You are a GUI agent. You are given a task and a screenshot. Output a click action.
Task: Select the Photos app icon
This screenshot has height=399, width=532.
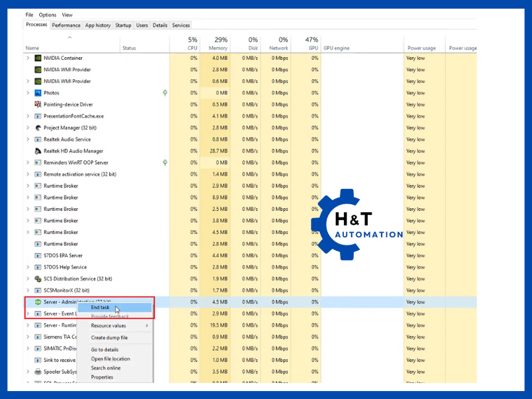[38, 93]
